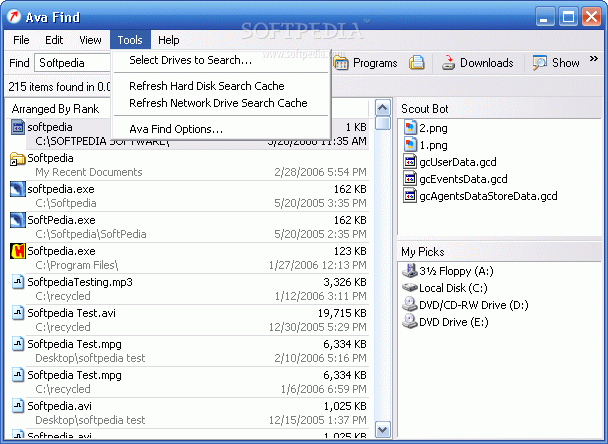Open the Help menu
The width and height of the screenshot is (608, 444).
168,40
